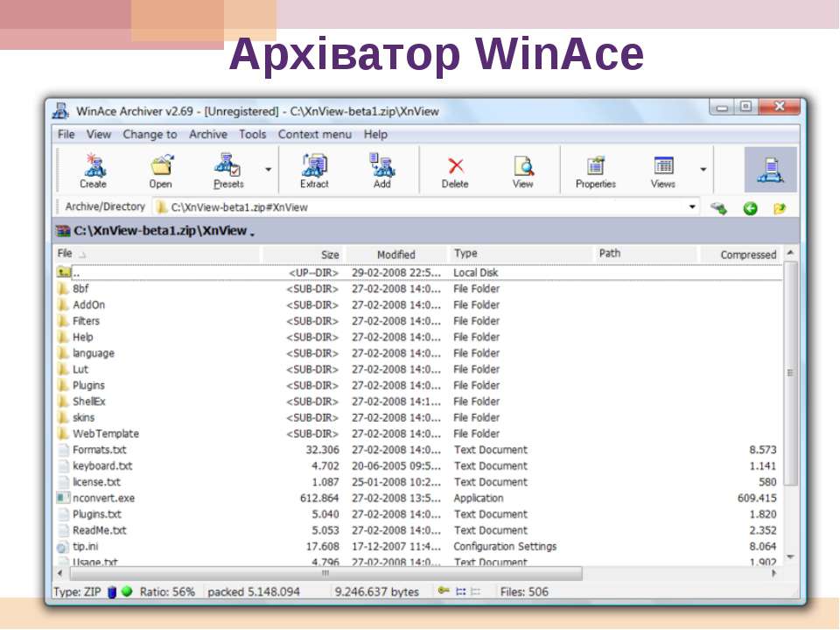Image resolution: width=840 pixels, height=630 pixels.
Task: Sort by the Path column header
Action: point(646,254)
